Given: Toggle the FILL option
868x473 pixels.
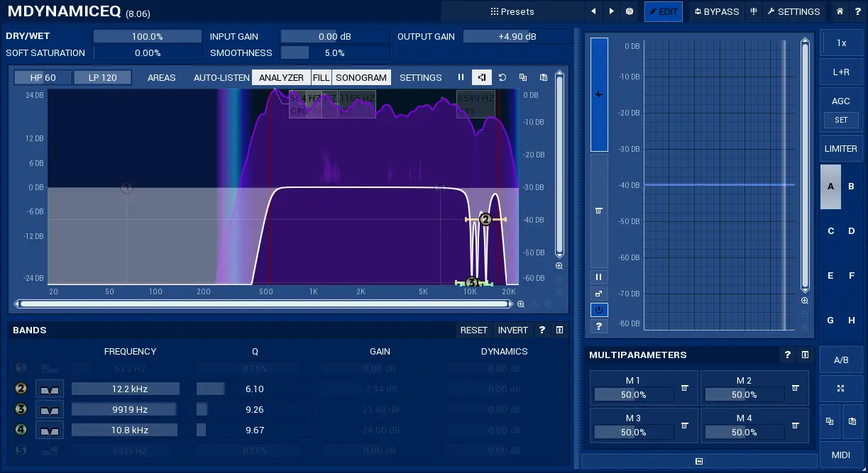Looking at the screenshot, I should point(322,77).
